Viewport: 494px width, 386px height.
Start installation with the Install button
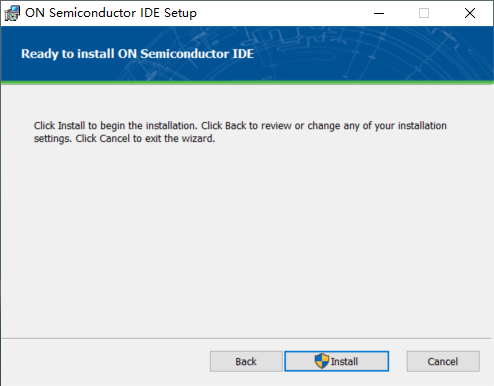337,361
